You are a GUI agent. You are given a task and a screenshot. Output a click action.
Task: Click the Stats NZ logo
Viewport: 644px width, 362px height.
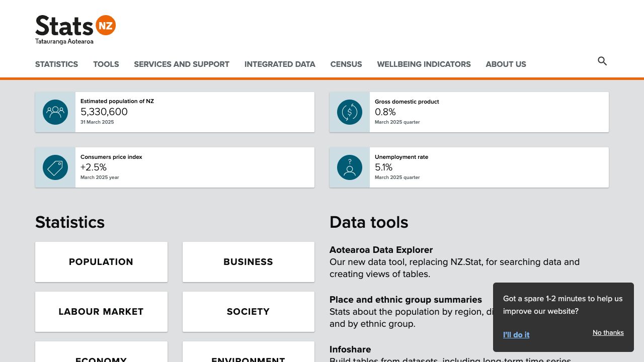[75, 29]
